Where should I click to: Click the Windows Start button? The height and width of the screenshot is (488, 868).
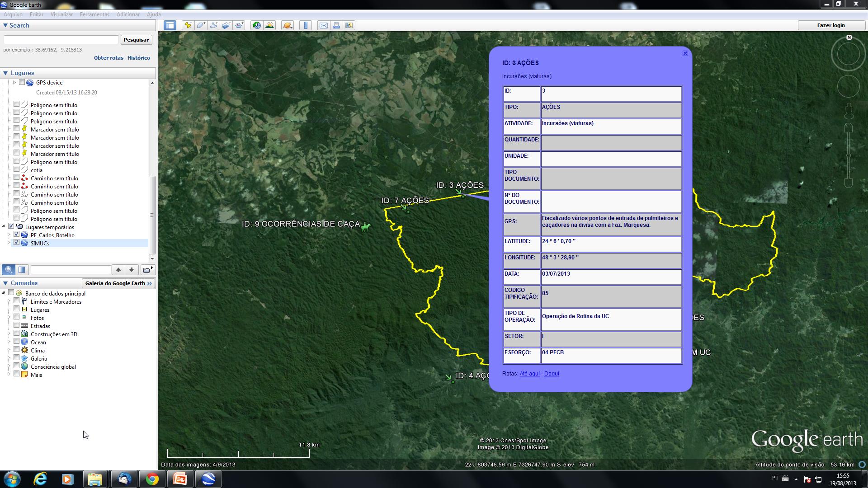[x=12, y=479]
